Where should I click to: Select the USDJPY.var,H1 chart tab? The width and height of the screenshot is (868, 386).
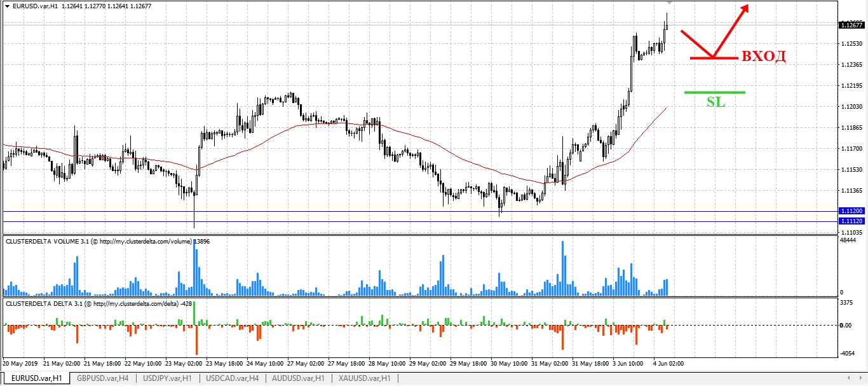click(168, 378)
